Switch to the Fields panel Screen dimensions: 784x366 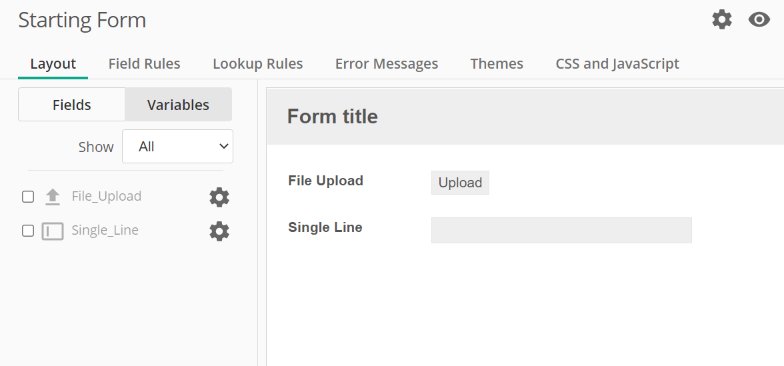click(72, 104)
